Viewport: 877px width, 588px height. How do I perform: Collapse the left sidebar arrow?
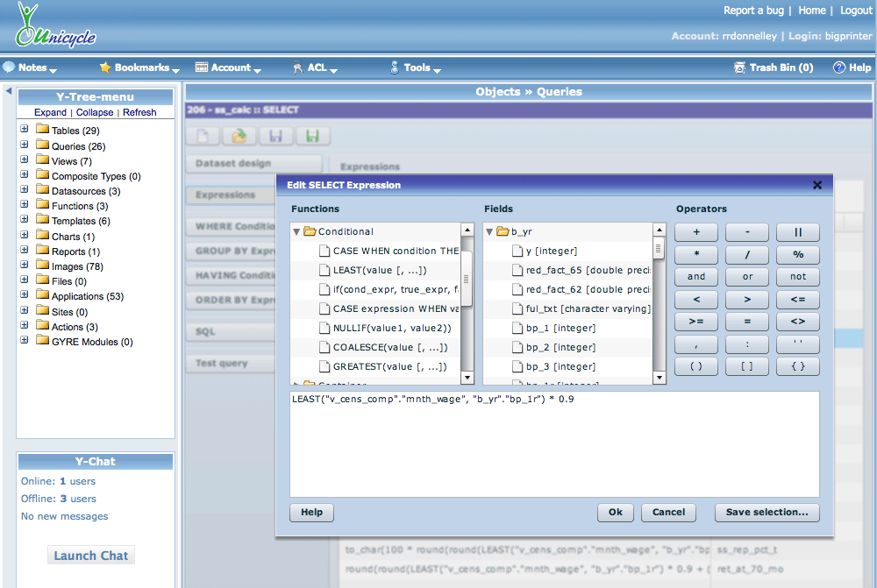(x=8, y=91)
